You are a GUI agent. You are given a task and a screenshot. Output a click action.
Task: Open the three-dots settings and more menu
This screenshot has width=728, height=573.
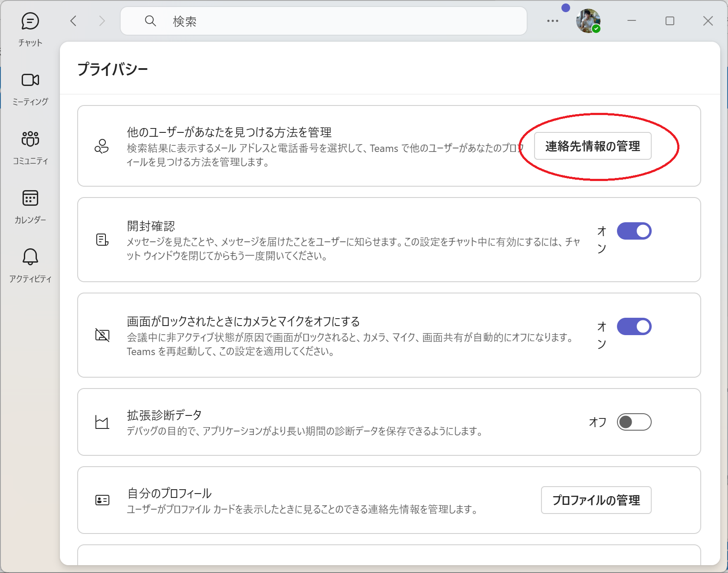tap(553, 21)
